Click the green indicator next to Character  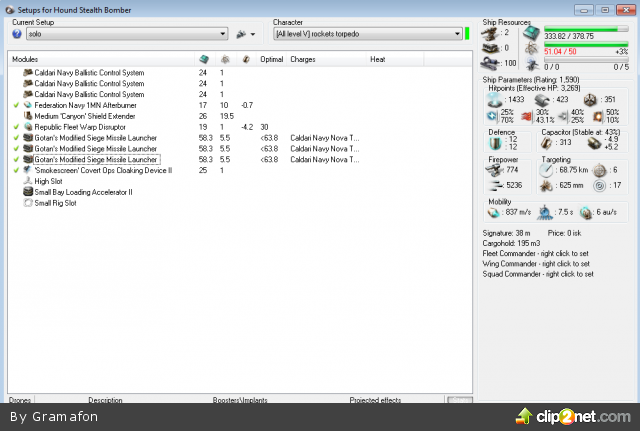tap(467, 34)
